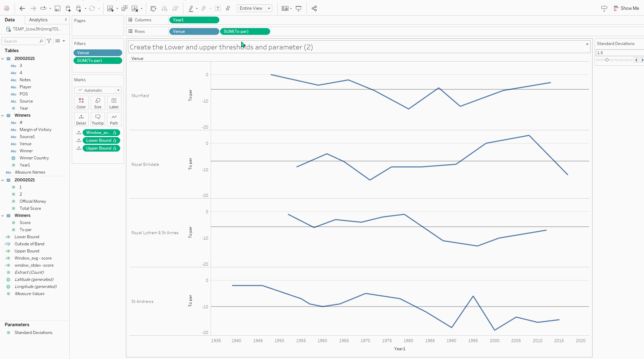Image resolution: width=644 pixels, height=359 pixels.
Task: Add a new data source
Action: (68, 8)
